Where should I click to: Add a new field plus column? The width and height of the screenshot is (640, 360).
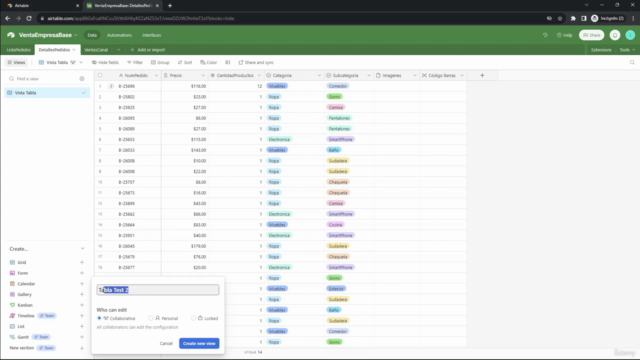coord(482,76)
